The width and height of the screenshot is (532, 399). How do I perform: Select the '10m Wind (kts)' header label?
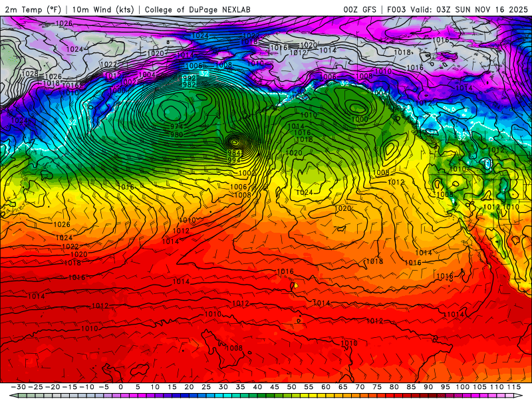coord(103,9)
